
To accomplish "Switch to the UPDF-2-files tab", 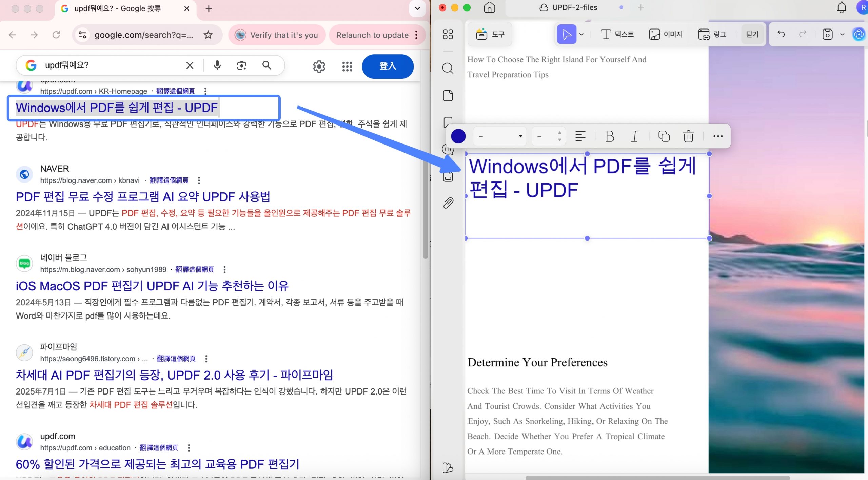I will pyautogui.click(x=568, y=7).
